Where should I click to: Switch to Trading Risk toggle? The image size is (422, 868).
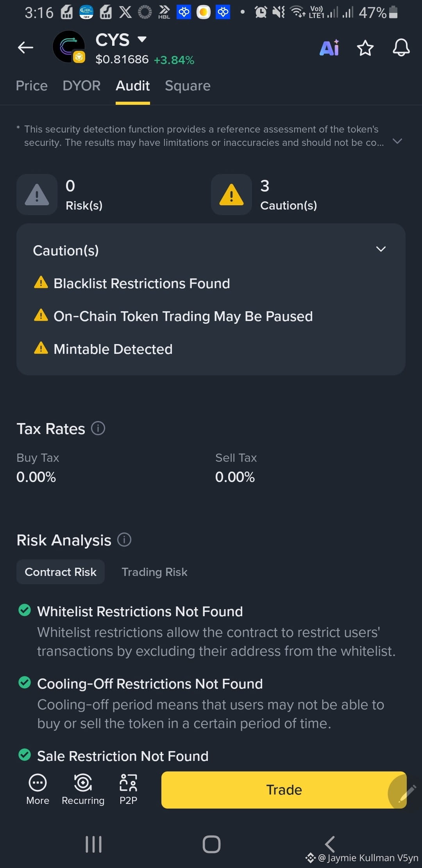click(154, 572)
